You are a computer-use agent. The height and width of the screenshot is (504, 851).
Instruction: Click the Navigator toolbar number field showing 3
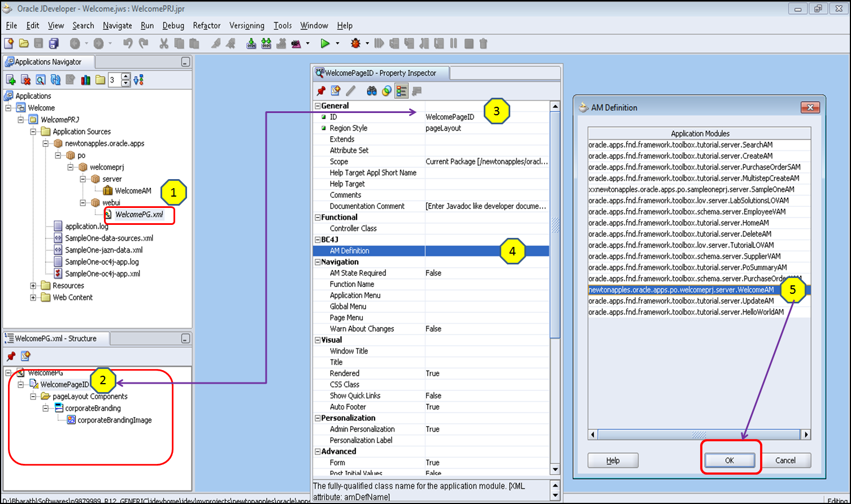pyautogui.click(x=114, y=80)
